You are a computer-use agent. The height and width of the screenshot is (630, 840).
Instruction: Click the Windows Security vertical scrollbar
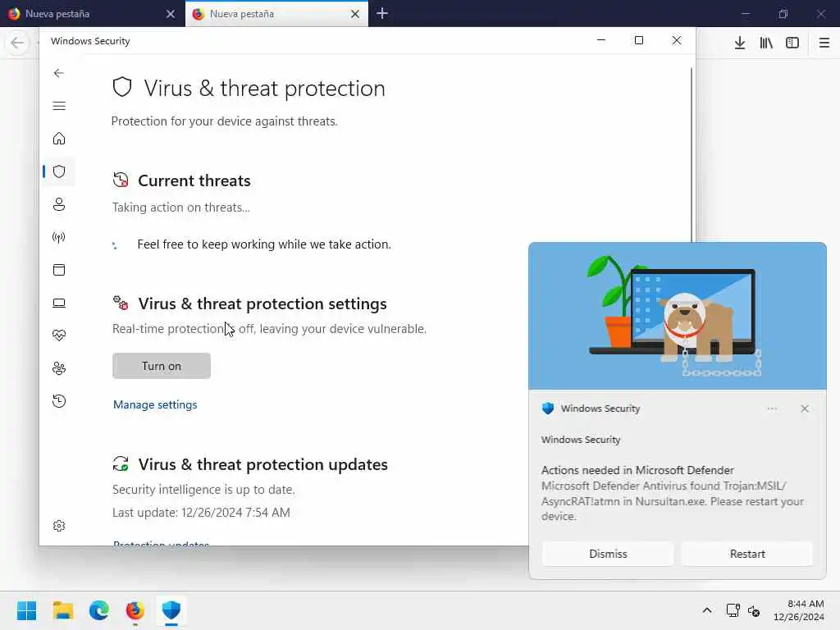tap(691, 155)
